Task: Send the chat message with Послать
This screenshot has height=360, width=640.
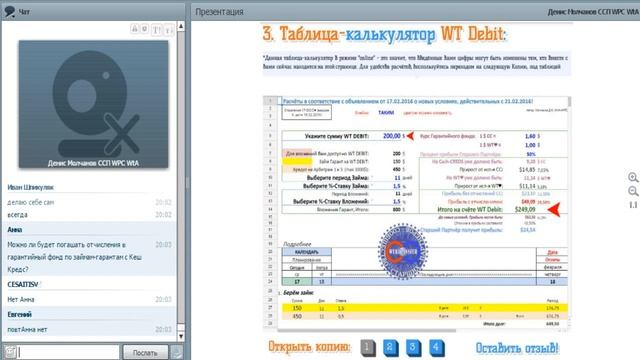Action: tap(145, 352)
